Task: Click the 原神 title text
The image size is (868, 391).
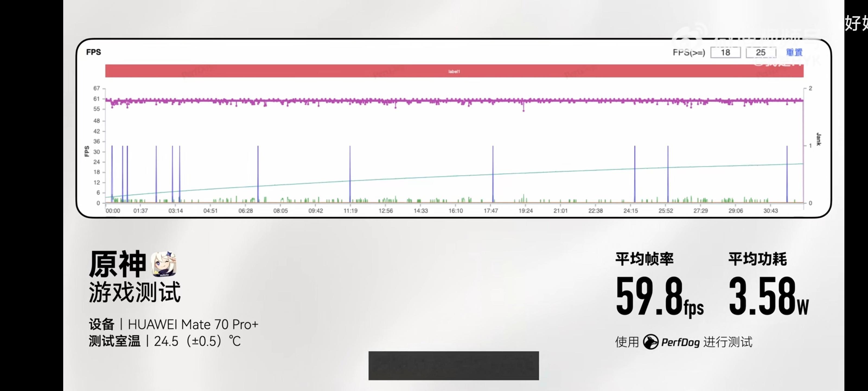Action: pyautogui.click(x=118, y=264)
